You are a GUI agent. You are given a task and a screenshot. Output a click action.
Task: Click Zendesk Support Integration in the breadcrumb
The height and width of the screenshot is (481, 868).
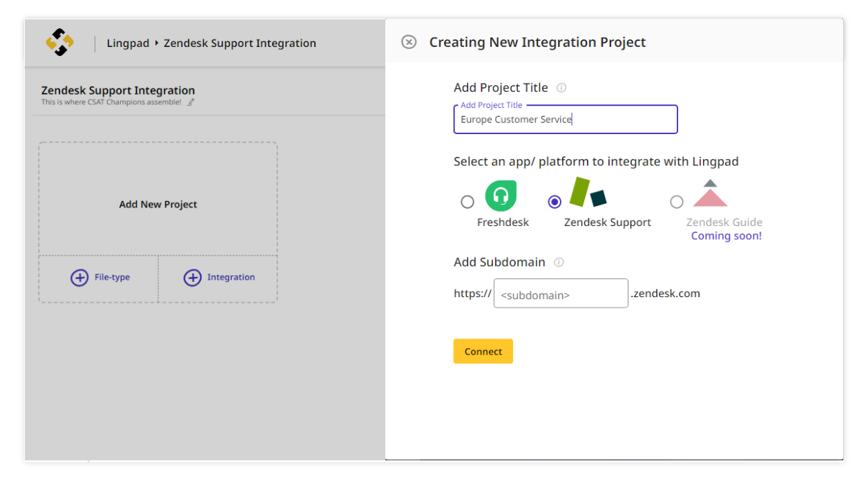coord(240,43)
